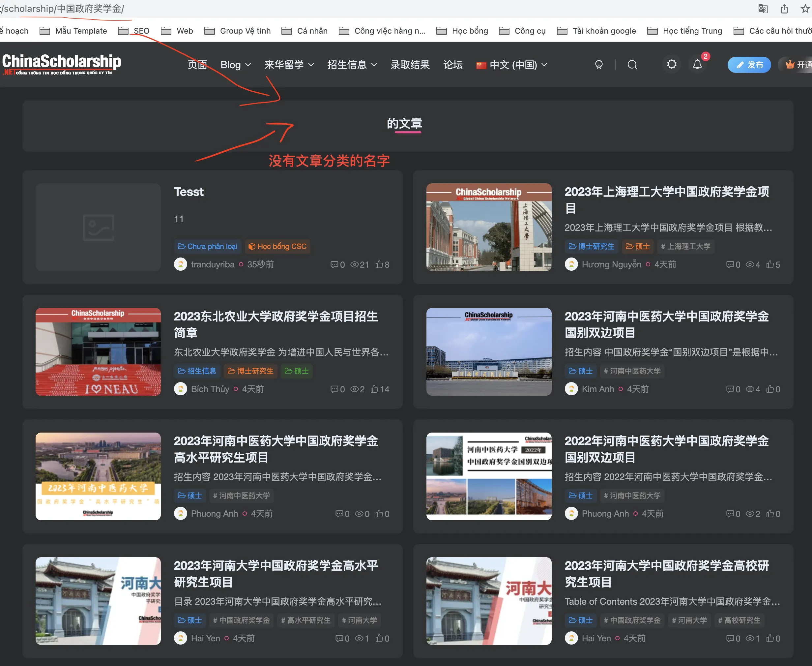The width and height of the screenshot is (812, 666).
Task: Click 招生信息 tag on 东北农业大学 post
Action: 197,371
